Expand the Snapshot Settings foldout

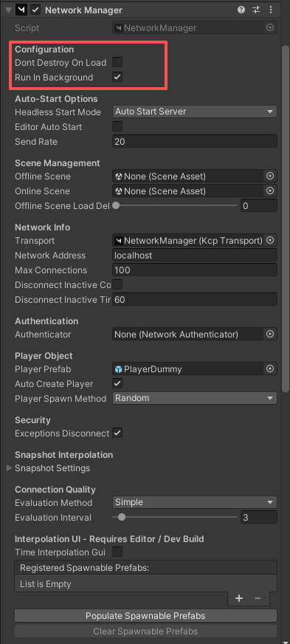[x=10, y=467]
